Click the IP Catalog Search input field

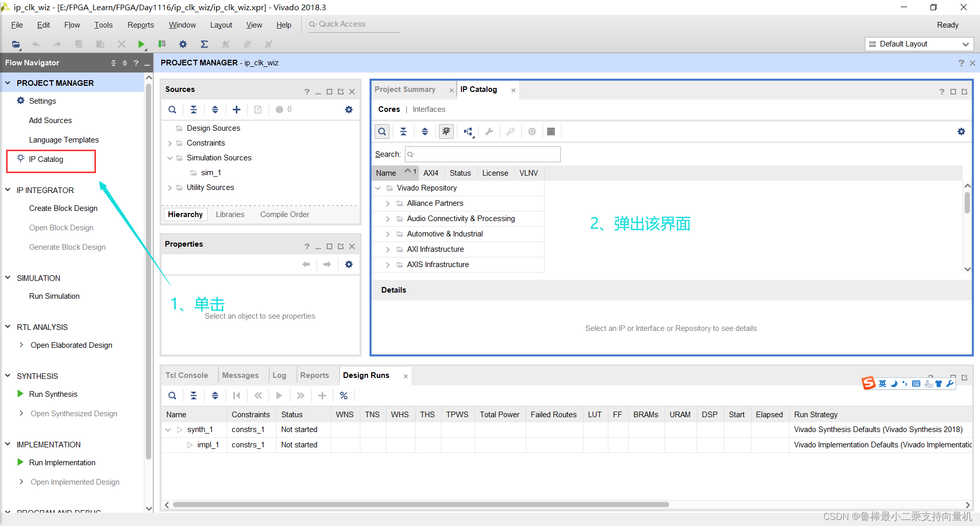click(x=483, y=154)
